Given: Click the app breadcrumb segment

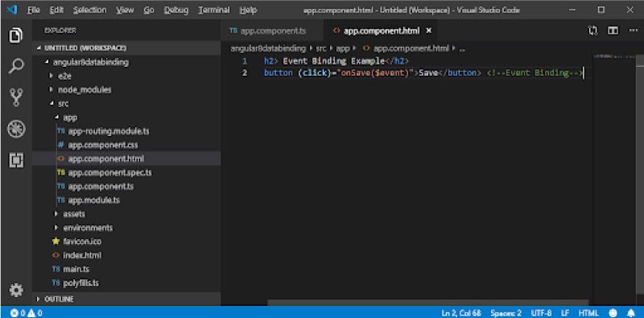Looking at the screenshot, I should (343, 48).
